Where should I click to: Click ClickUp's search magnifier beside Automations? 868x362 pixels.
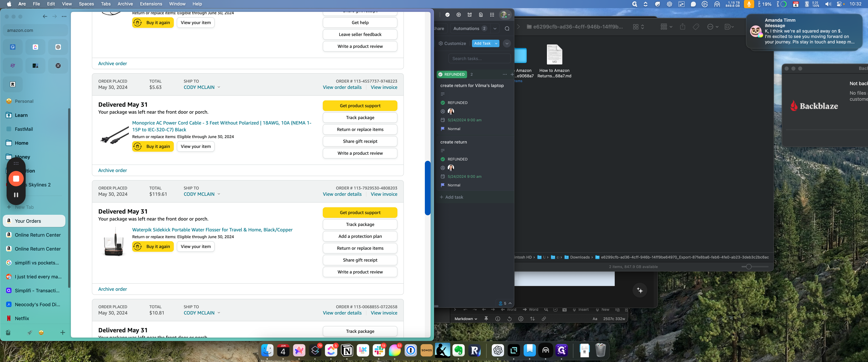tap(507, 29)
